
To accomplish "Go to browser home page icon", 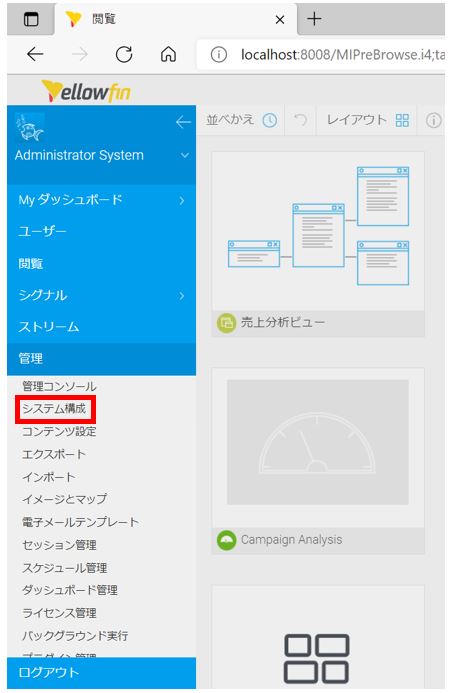I will click(x=168, y=54).
